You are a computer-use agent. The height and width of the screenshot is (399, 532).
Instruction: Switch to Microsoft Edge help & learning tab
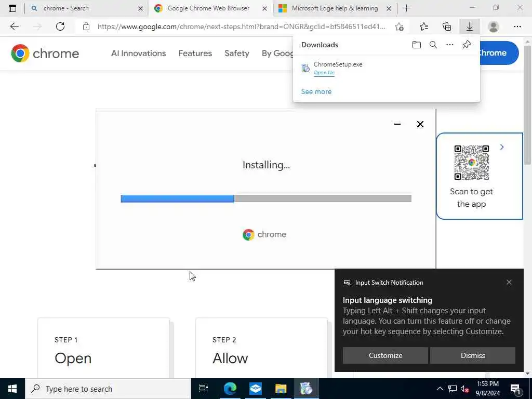[335, 8]
